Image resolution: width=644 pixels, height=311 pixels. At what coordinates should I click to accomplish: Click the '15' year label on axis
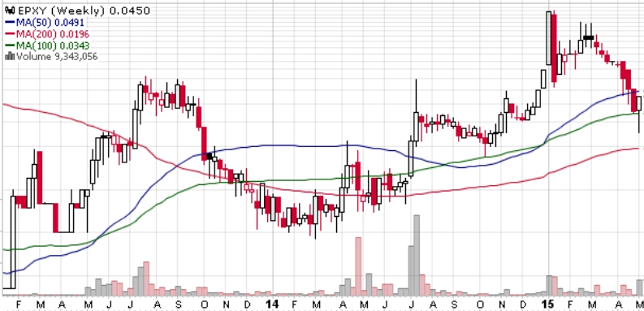[547, 305]
